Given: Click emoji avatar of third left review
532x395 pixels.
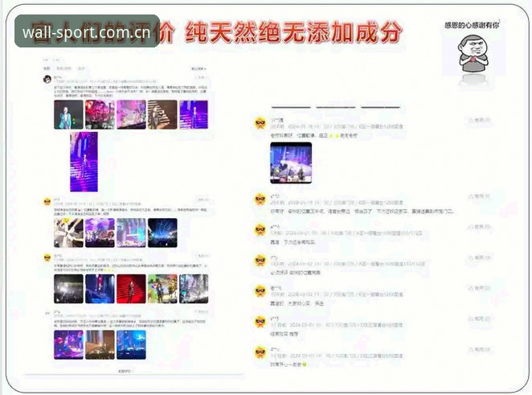Looking at the screenshot, I should tap(47, 257).
